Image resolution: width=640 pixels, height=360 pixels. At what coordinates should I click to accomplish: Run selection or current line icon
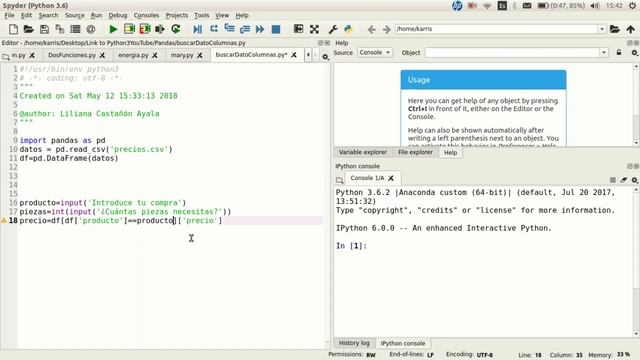coord(160,29)
